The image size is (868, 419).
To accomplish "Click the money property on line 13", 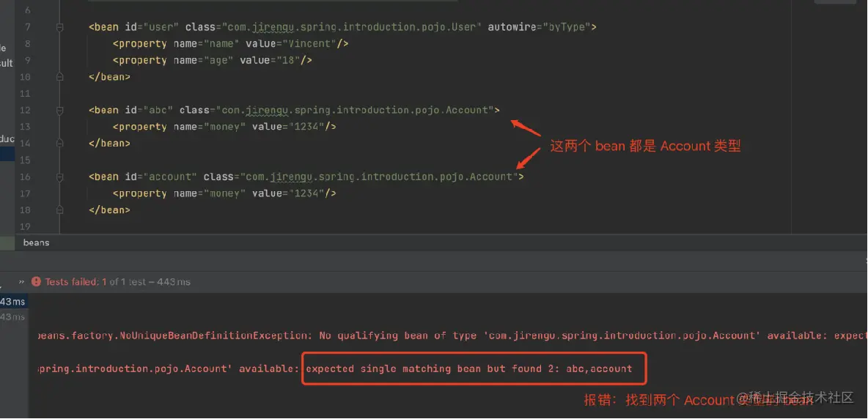I will pyautogui.click(x=224, y=127).
